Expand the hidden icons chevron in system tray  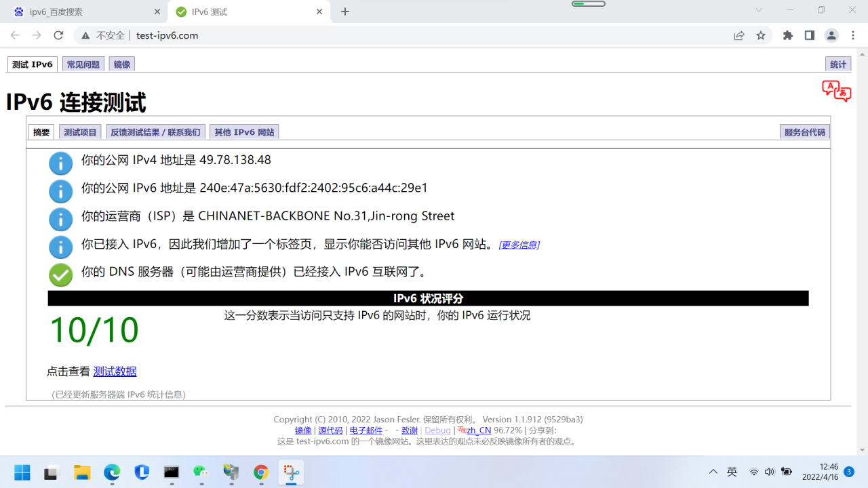click(x=713, y=472)
